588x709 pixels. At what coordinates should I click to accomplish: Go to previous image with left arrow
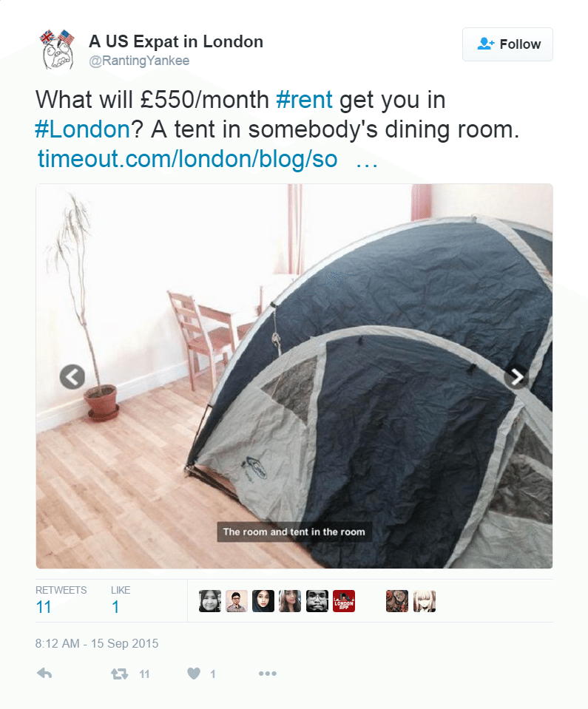click(72, 376)
